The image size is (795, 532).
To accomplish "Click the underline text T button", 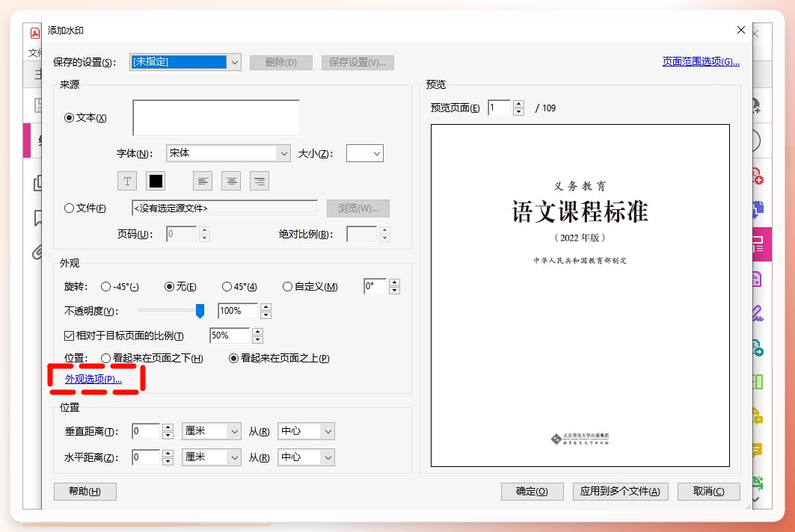I will 127,181.
